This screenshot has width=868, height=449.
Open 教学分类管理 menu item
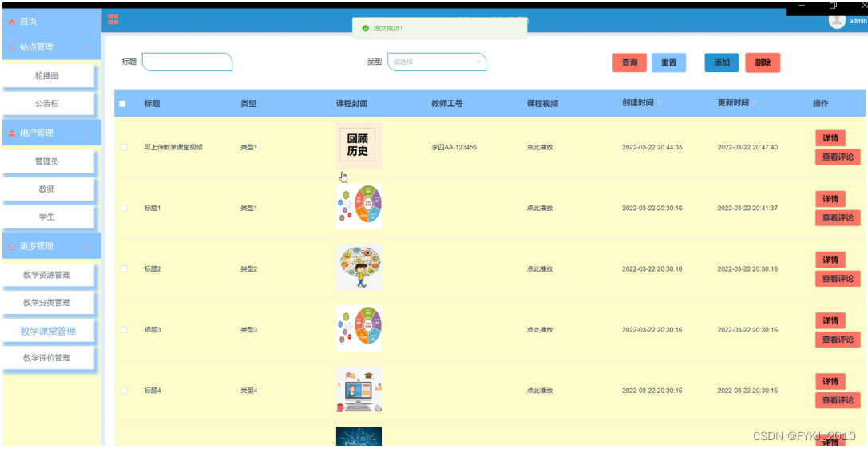coord(47,303)
